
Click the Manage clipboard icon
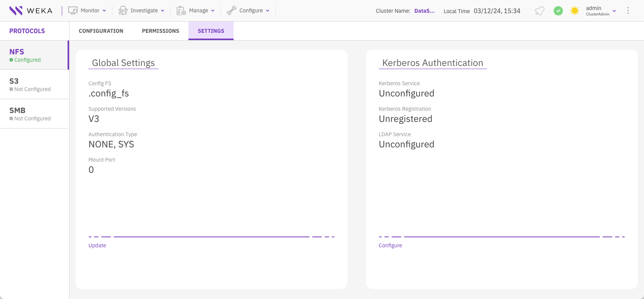(181, 11)
